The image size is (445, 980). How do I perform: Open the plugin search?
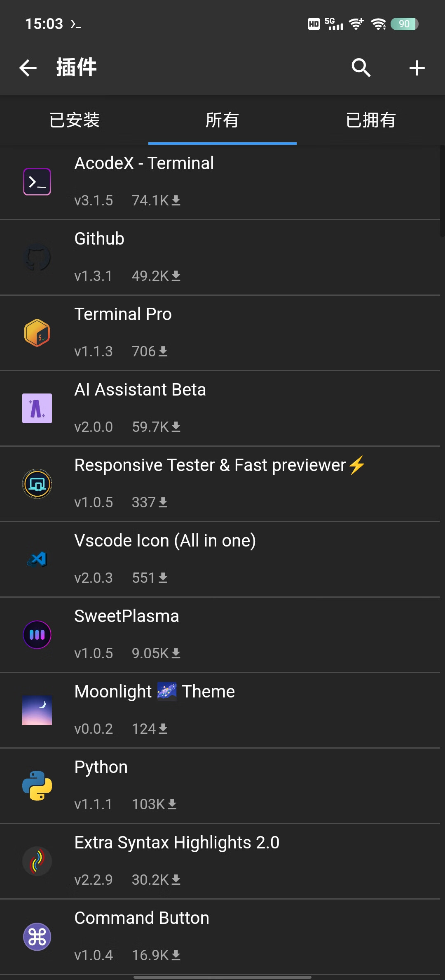point(361,68)
